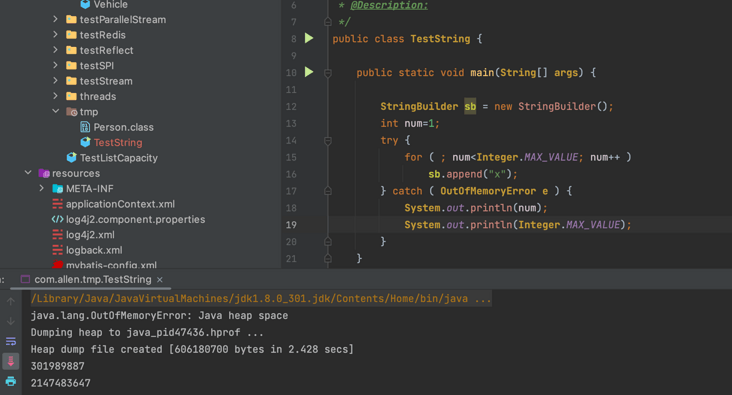Click the @Description tag in the comment

[x=389, y=5]
